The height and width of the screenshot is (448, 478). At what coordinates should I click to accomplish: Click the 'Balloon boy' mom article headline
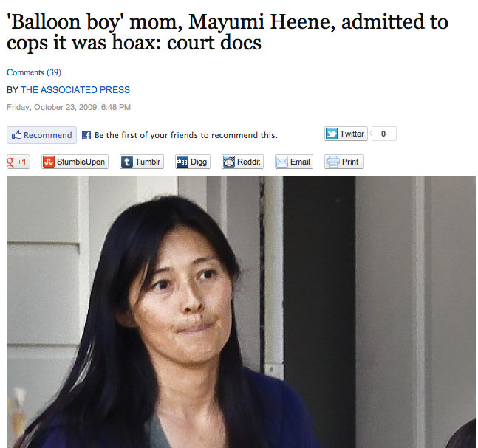pyautogui.click(x=228, y=32)
